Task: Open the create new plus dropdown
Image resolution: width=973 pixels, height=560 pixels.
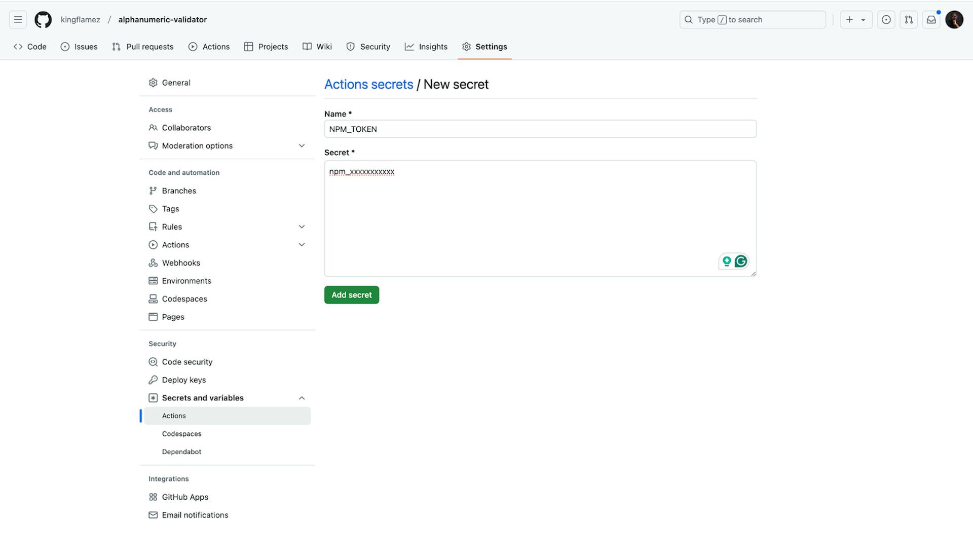Action: pyautogui.click(x=855, y=20)
